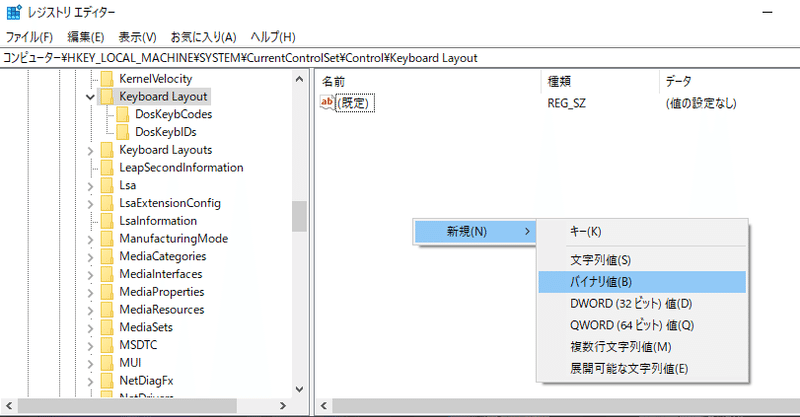Viewport: 800px width, 417px height.
Task: Expand the MediaProperties tree node
Action: pyautogui.click(x=90, y=292)
